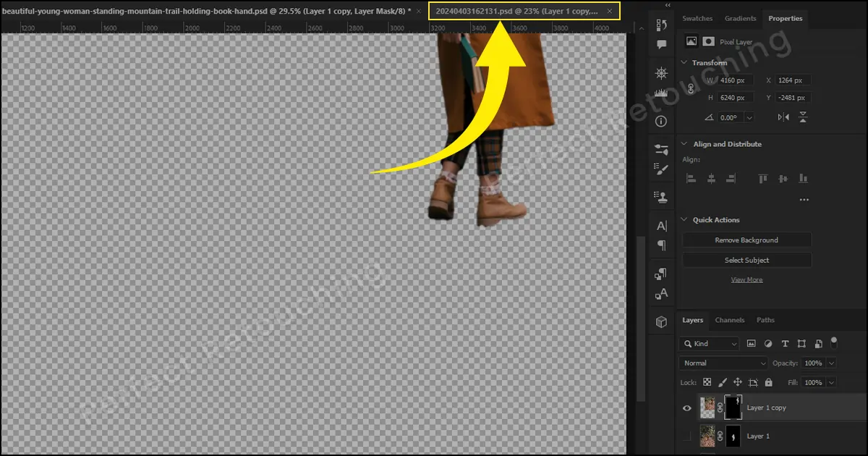Open the Histogram panel icon
The height and width of the screenshot is (456, 868).
coord(661,93)
